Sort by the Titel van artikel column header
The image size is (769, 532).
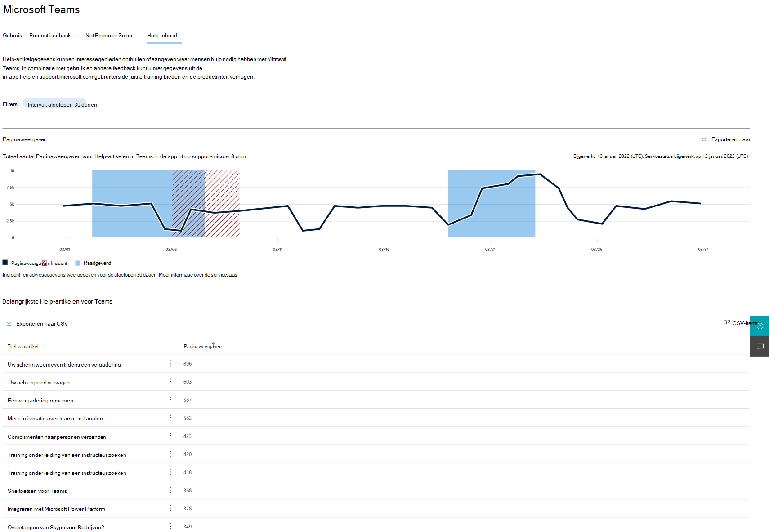[23, 346]
